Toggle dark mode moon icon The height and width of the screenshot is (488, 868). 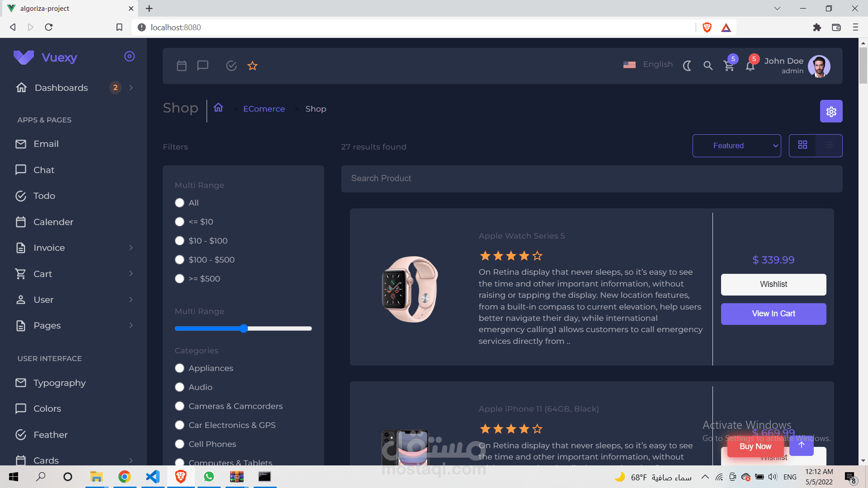coord(687,66)
